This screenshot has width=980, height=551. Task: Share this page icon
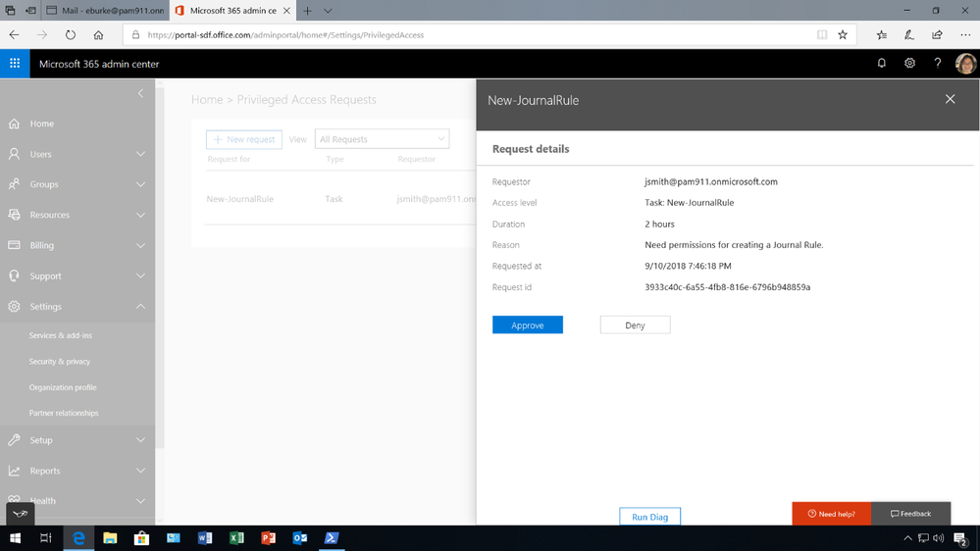click(x=937, y=35)
